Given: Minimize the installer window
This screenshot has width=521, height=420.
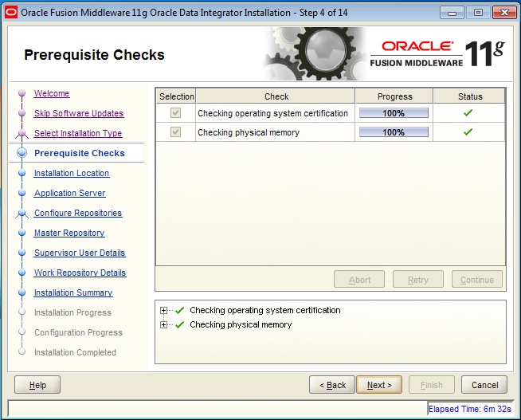Looking at the screenshot, I should 452,13.
